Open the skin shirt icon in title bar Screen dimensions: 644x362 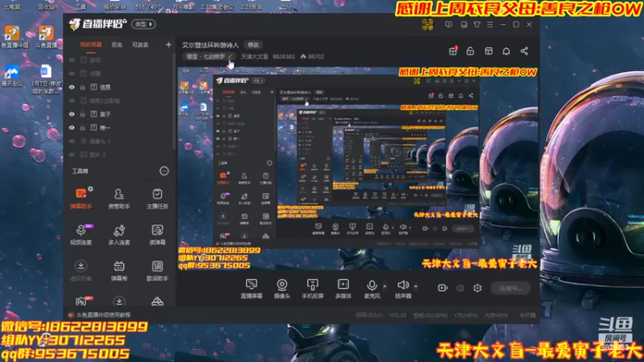click(x=477, y=25)
